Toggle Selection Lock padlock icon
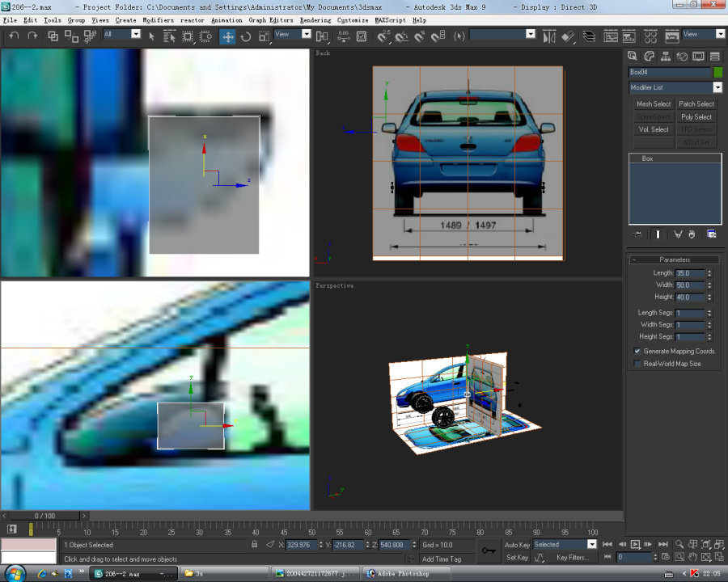The image size is (728, 582). (x=255, y=544)
